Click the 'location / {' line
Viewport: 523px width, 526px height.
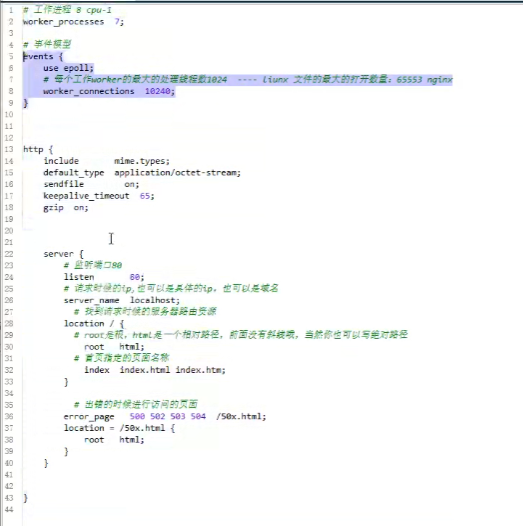point(94,324)
